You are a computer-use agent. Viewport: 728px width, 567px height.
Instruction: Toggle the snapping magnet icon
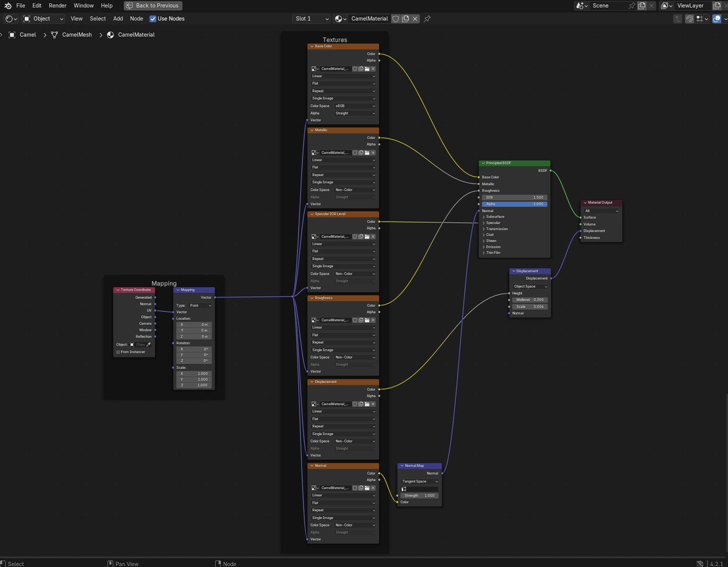pyautogui.click(x=689, y=18)
